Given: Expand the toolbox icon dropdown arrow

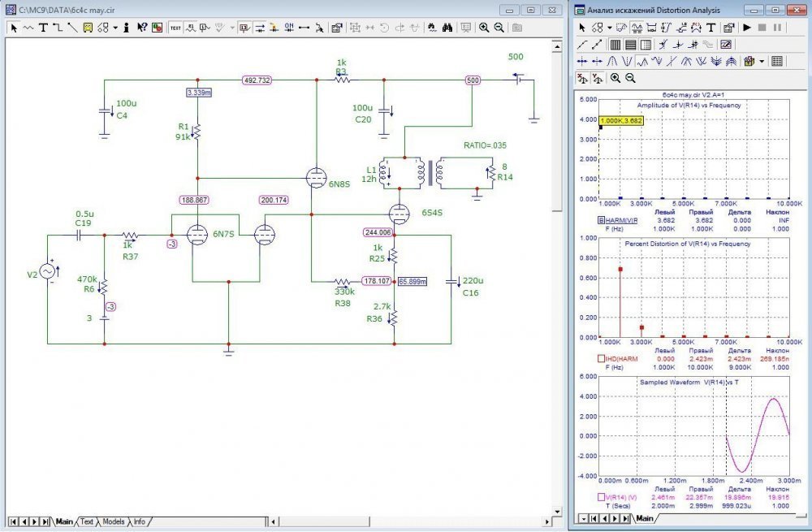Looking at the screenshot, I should [762, 62].
